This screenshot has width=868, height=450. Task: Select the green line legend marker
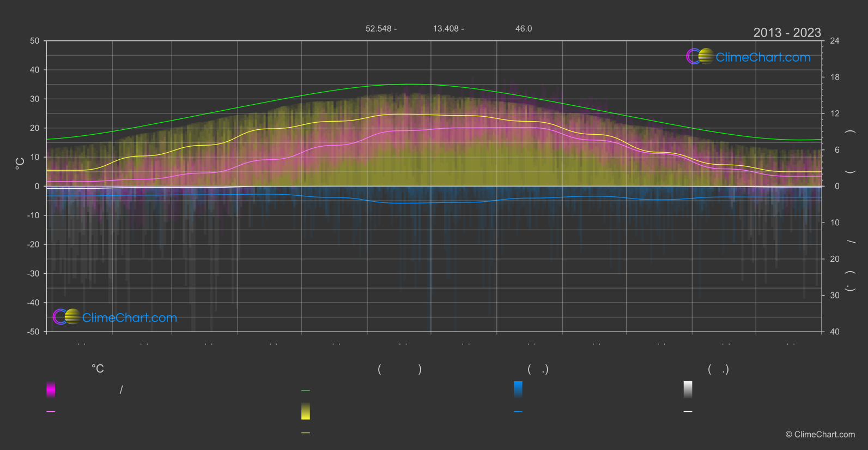[306, 390]
